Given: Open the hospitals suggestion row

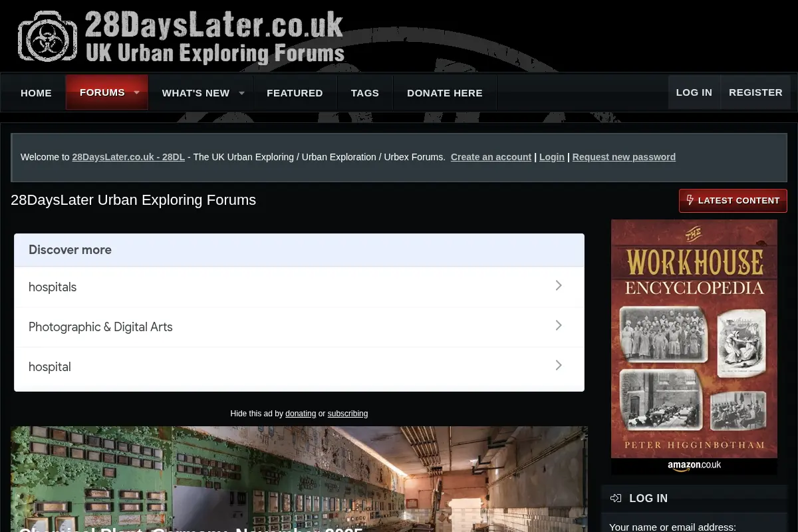Looking at the screenshot, I should 299,287.
